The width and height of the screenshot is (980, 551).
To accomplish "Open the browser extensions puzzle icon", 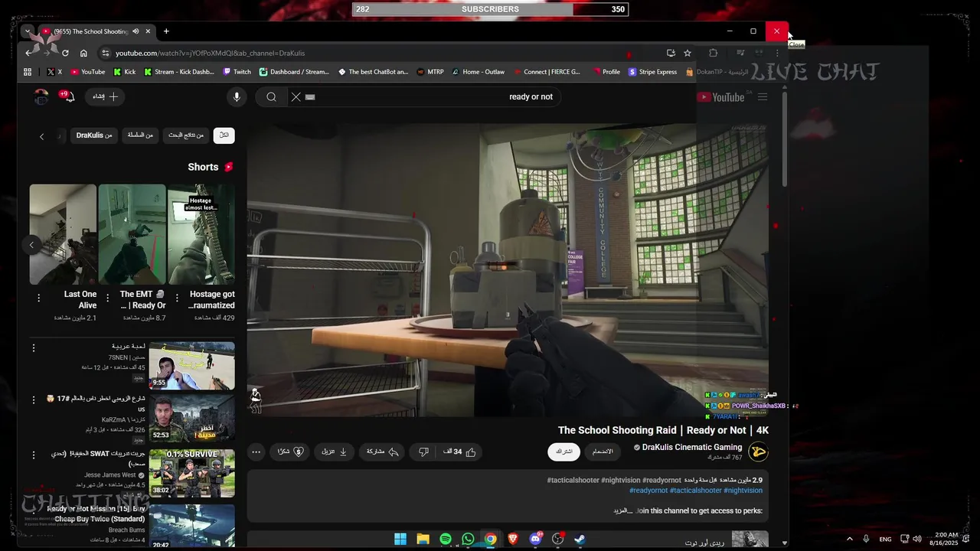I will (714, 53).
